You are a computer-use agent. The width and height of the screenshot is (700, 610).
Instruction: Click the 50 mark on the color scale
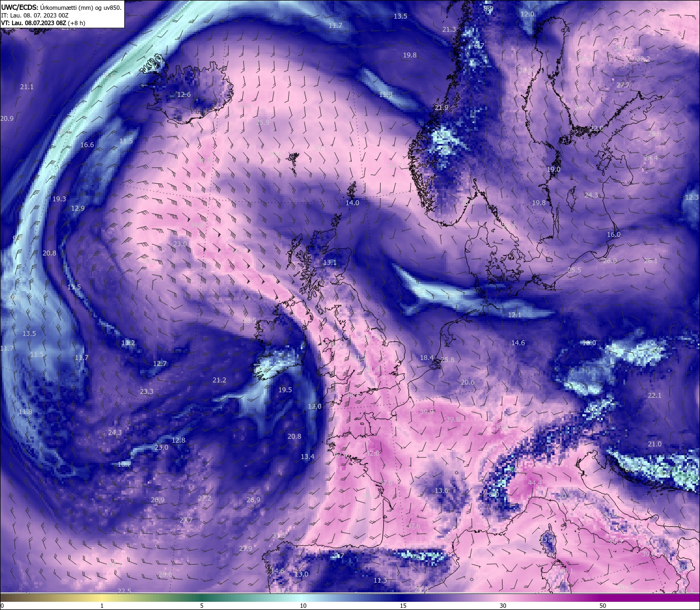tap(603, 606)
